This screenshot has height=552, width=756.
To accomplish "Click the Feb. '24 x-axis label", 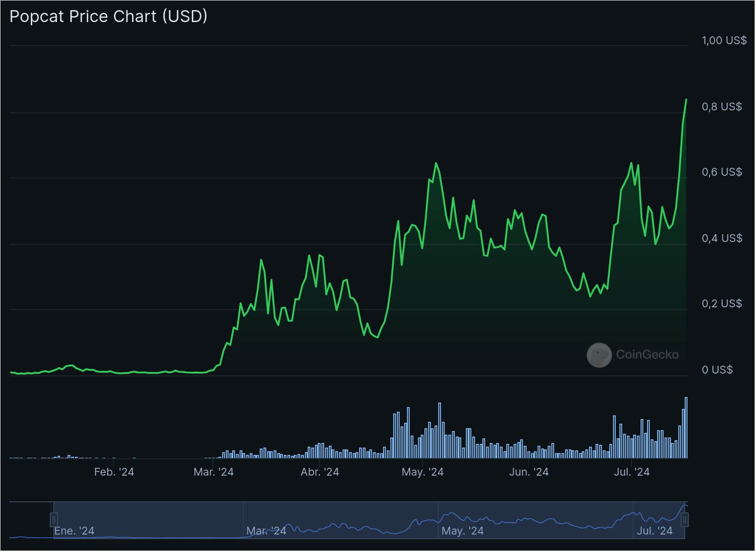I will (114, 472).
